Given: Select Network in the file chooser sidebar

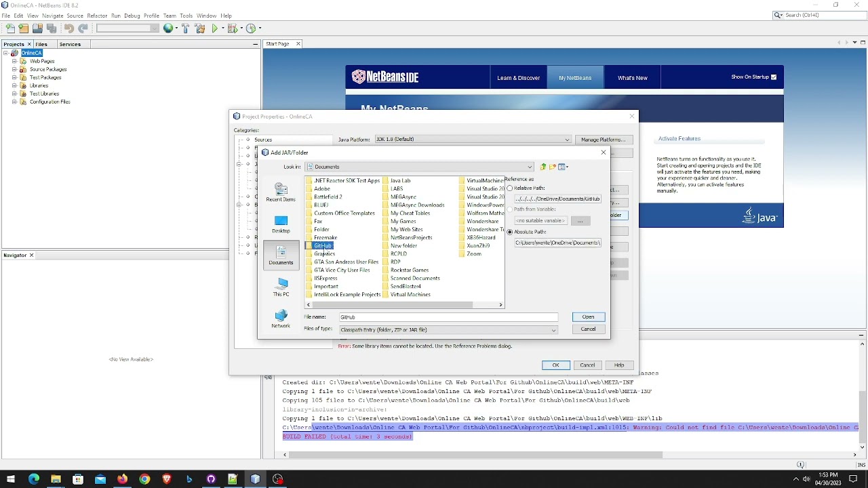Looking at the screenshot, I should click(281, 319).
